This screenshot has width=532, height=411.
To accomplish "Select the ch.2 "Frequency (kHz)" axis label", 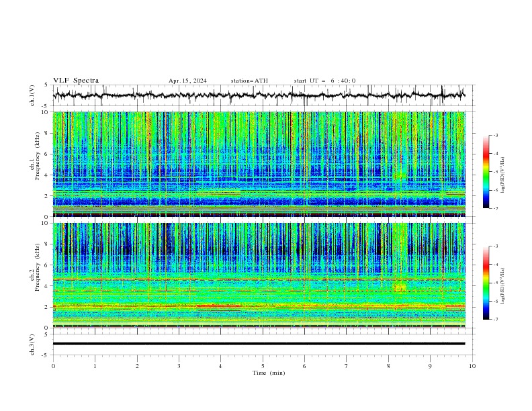I will pos(38,267).
